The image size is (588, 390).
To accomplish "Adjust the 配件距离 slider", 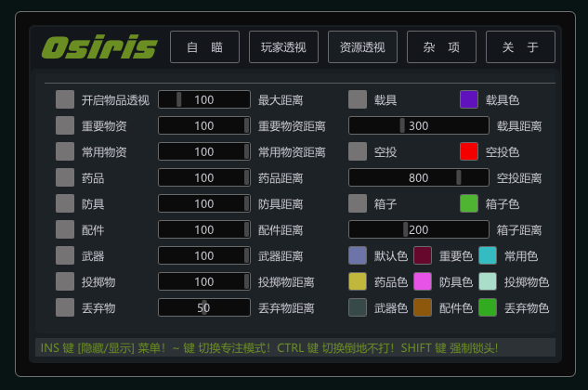I will point(204,229).
